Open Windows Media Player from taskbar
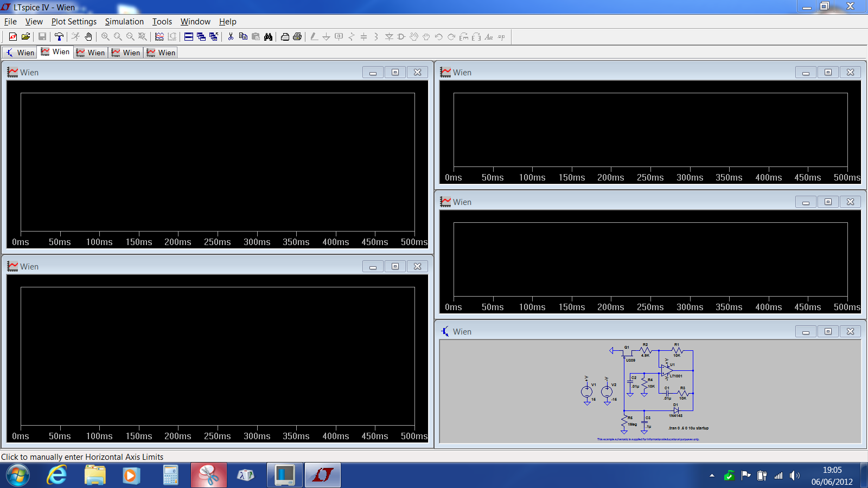Screen dimensions: 868x488 [131, 476]
